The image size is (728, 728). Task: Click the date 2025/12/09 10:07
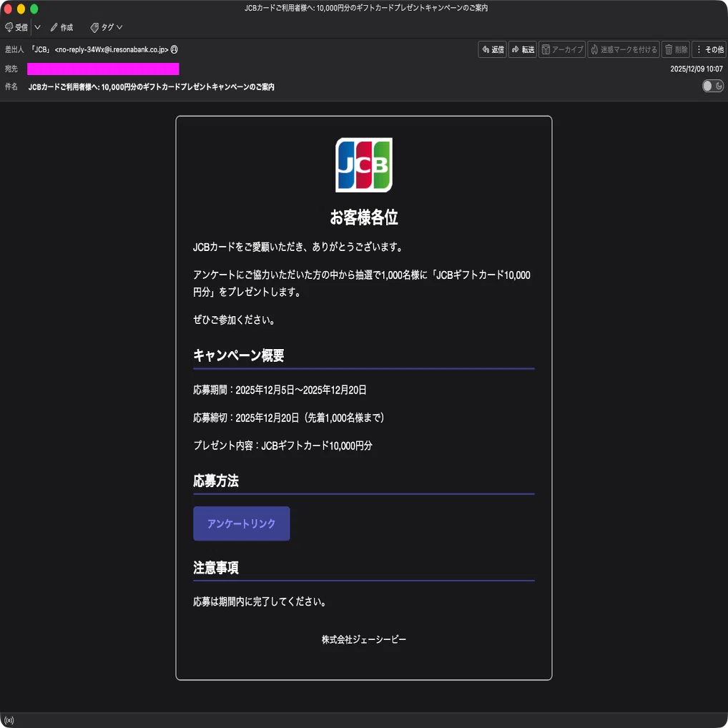pyautogui.click(x=696, y=69)
